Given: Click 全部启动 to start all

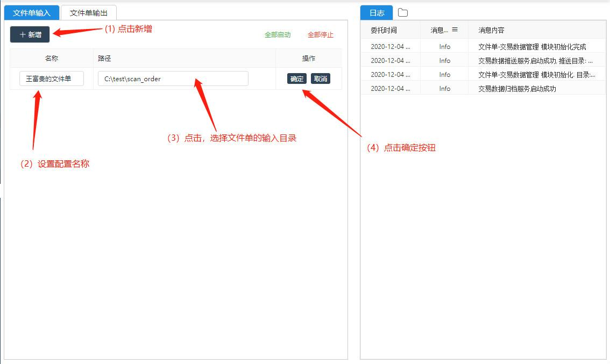Looking at the screenshot, I should coord(278,35).
